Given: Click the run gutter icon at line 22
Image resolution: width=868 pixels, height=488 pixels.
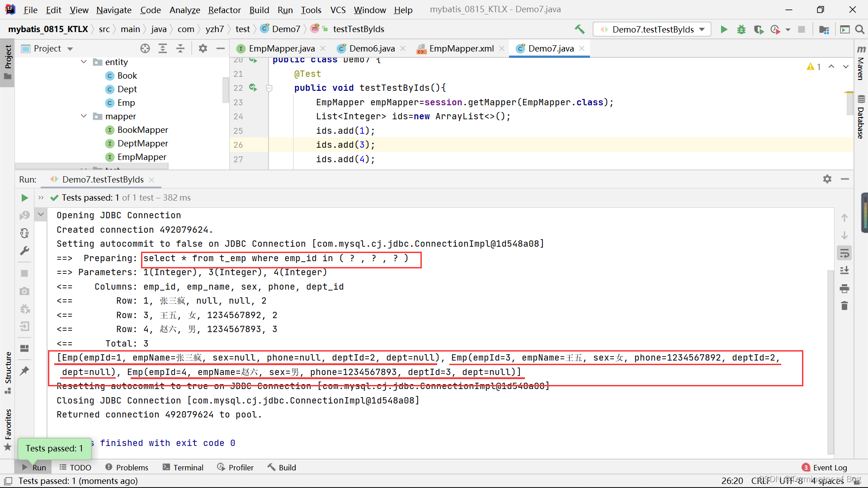Looking at the screenshot, I should coord(253,88).
